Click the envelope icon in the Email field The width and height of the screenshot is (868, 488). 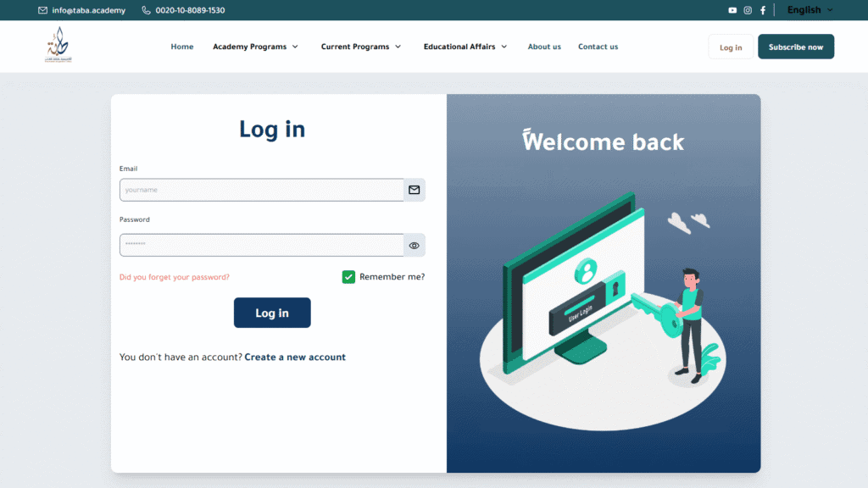414,190
